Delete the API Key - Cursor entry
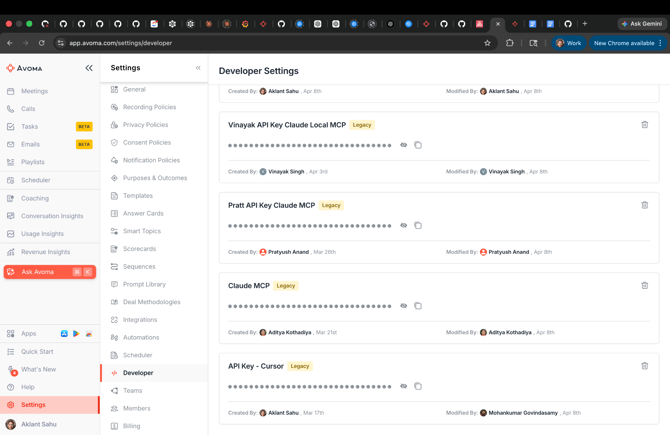The image size is (670, 435). [644, 366]
